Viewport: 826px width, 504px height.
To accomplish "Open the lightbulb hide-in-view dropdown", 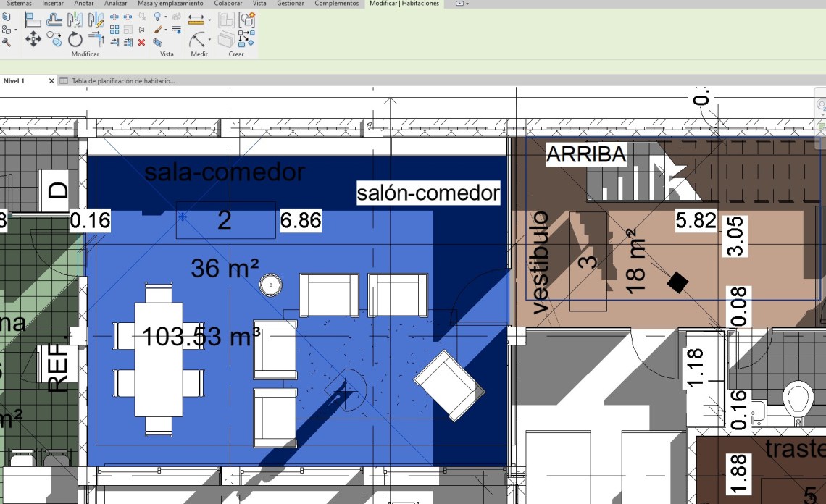I will [x=167, y=17].
